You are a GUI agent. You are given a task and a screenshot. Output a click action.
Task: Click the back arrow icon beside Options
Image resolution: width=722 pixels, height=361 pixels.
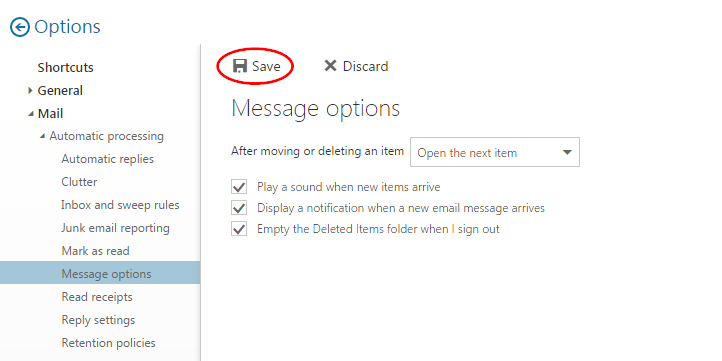(x=20, y=27)
